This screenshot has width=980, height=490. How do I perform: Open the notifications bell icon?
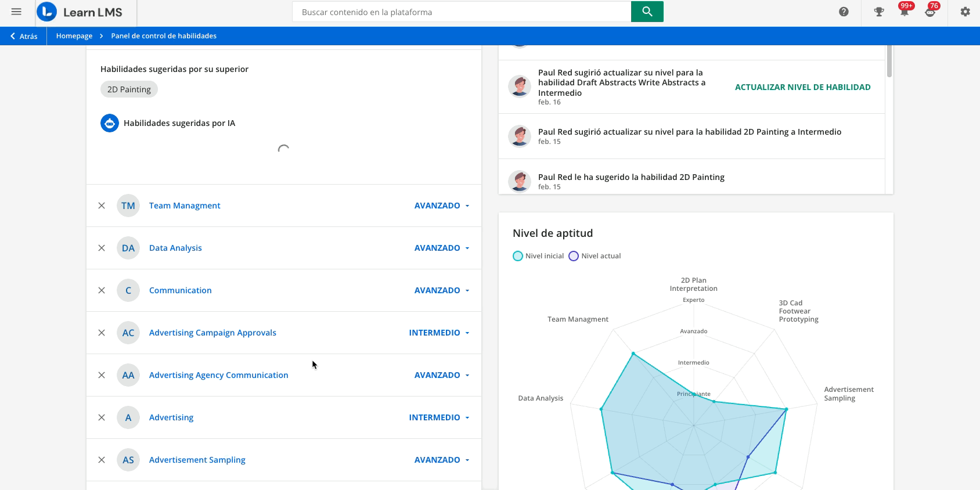[904, 12]
